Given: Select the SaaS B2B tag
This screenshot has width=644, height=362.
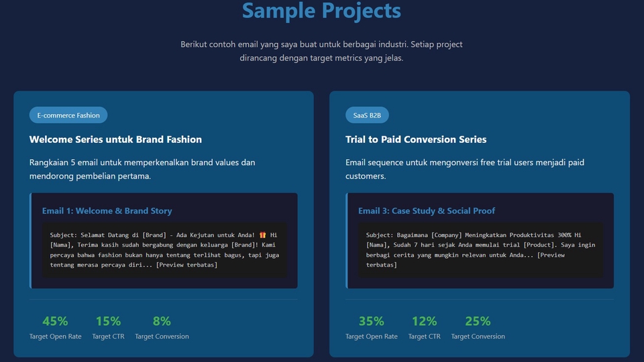Looking at the screenshot, I should (x=367, y=116).
